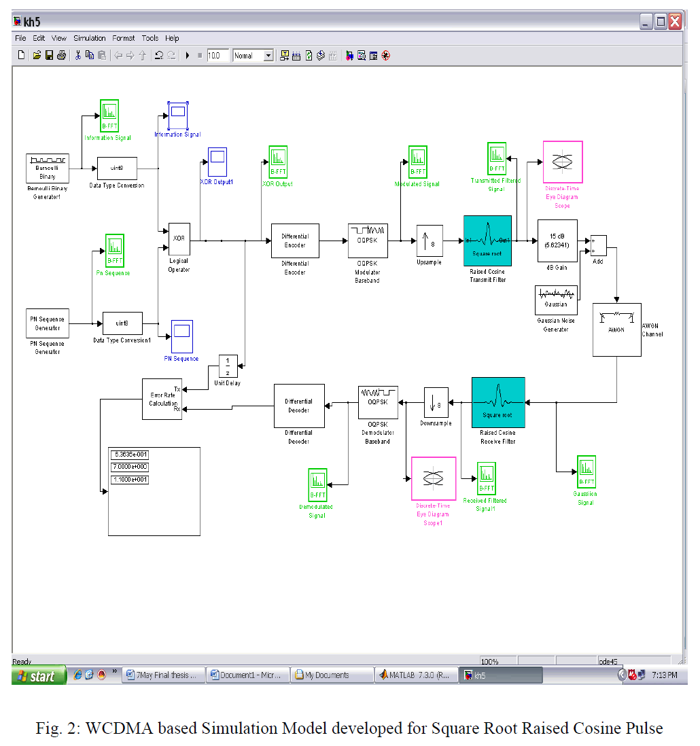Save the kh5 model via the disk icon
Image resolution: width=700 pixels, height=746 pixels.
pos(49,55)
